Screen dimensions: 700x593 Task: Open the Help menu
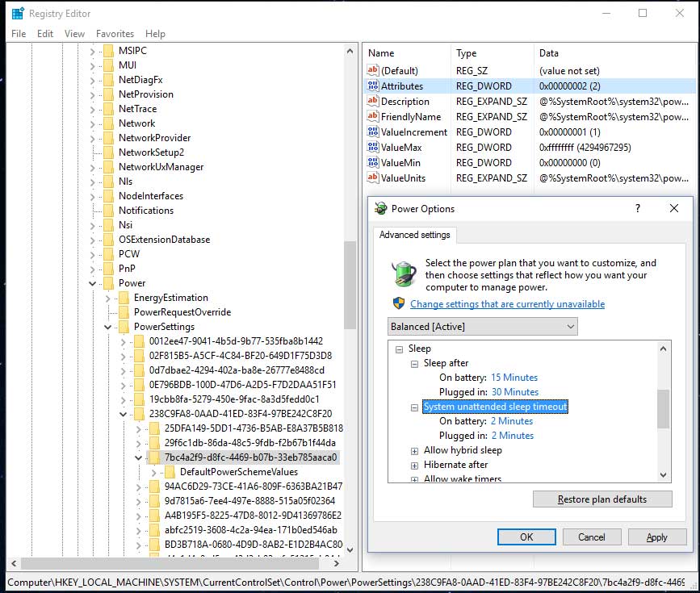[x=155, y=33]
